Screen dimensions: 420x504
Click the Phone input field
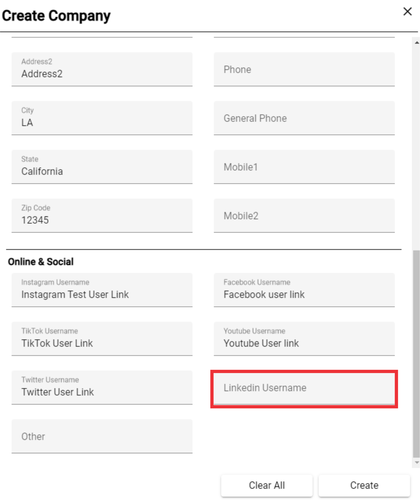click(304, 69)
